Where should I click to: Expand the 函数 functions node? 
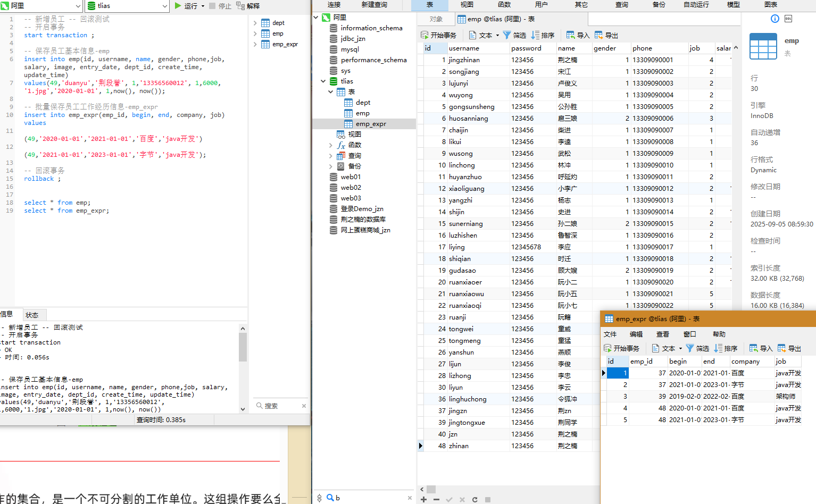pos(331,145)
